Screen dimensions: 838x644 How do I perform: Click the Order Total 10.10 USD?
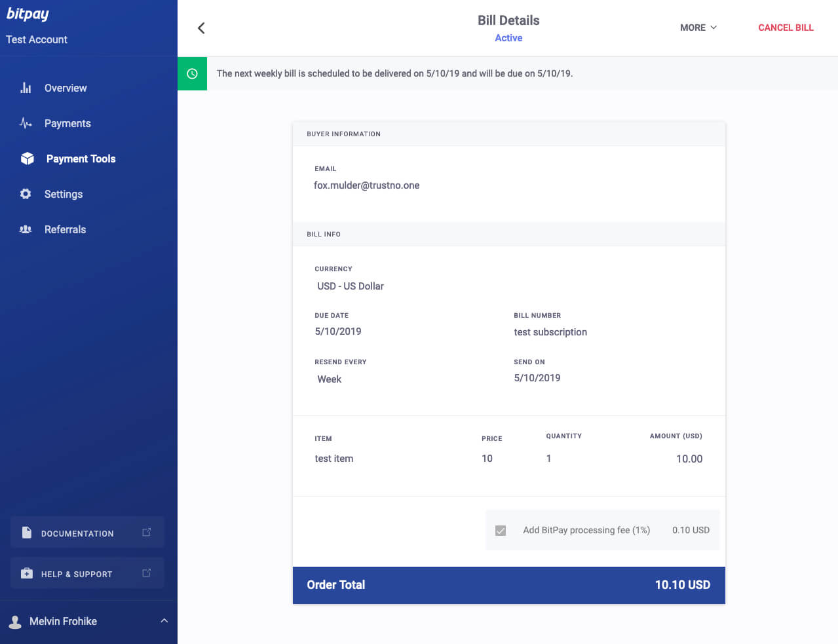pyautogui.click(x=683, y=585)
